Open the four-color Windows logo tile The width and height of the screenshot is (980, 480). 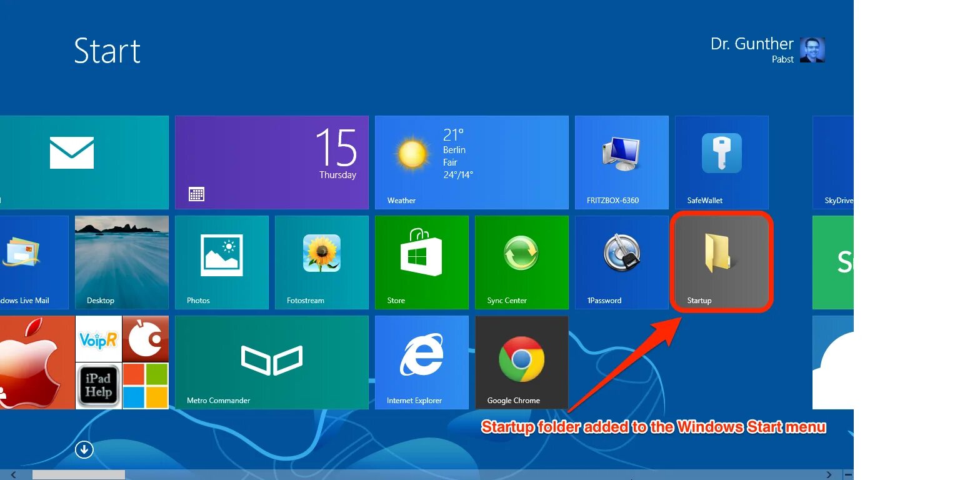(x=146, y=386)
